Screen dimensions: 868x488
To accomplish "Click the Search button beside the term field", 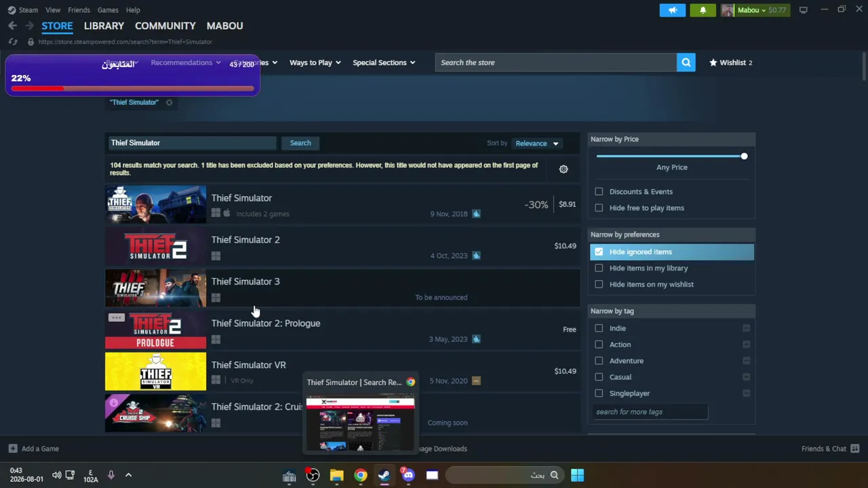I will point(300,143).
